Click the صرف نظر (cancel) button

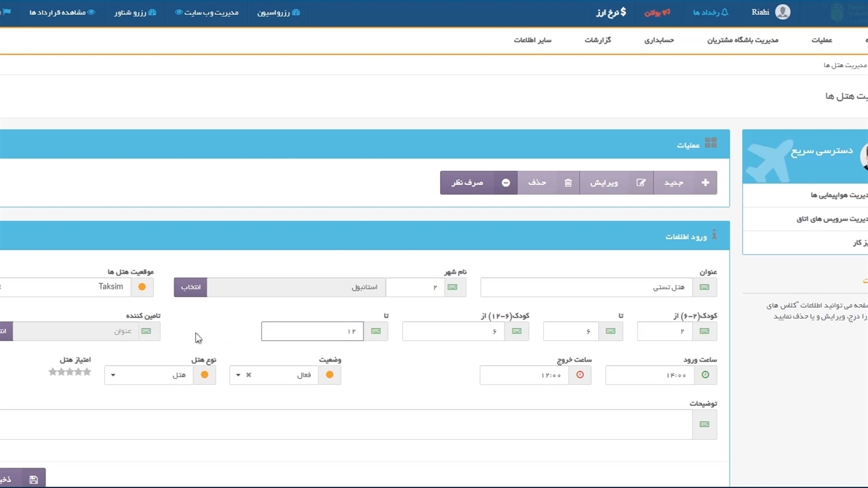coord(478,182)
